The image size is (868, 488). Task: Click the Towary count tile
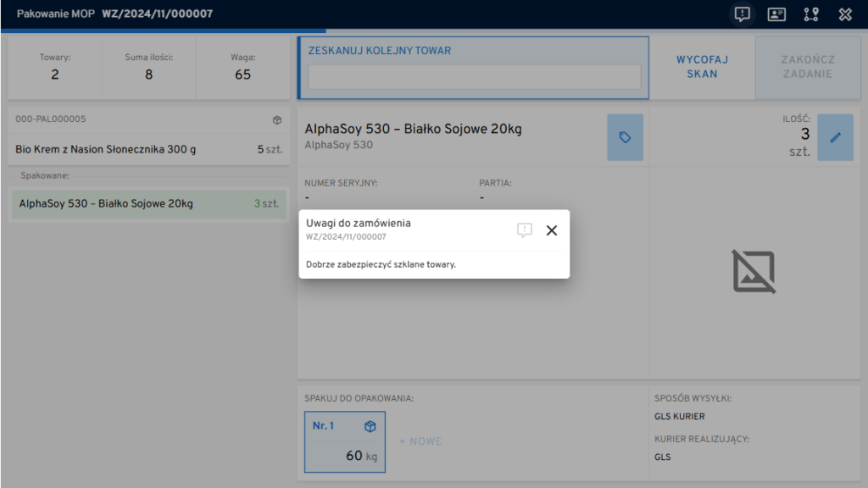pyautogui.click(x=55, y=67)
